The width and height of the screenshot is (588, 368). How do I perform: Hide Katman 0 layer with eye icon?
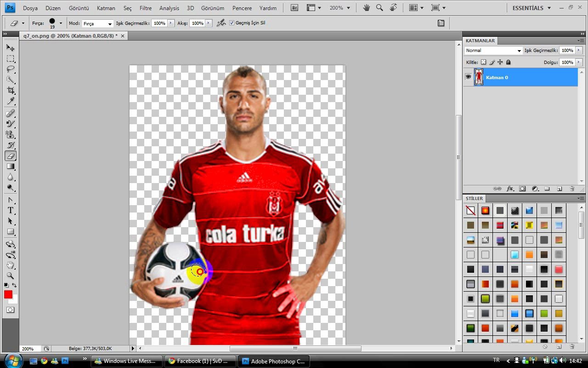(468, 77)
